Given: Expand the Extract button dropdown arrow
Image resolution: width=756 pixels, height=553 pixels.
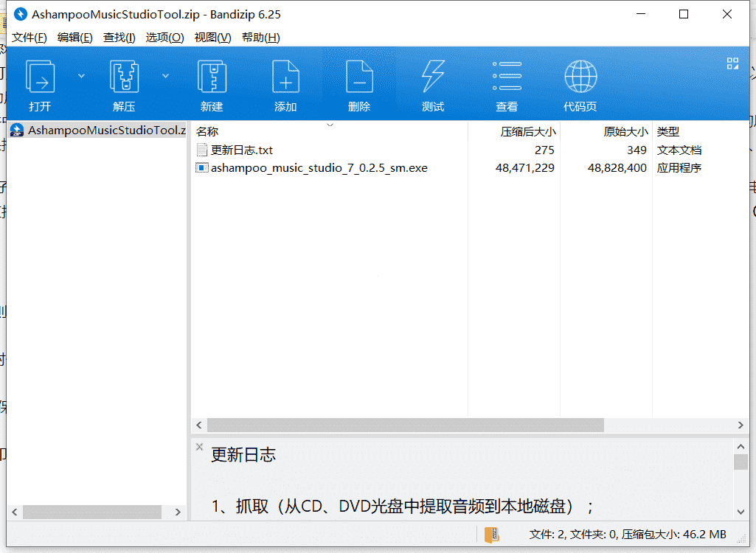Looking at the screenshot, I should [x=165, y=76].
